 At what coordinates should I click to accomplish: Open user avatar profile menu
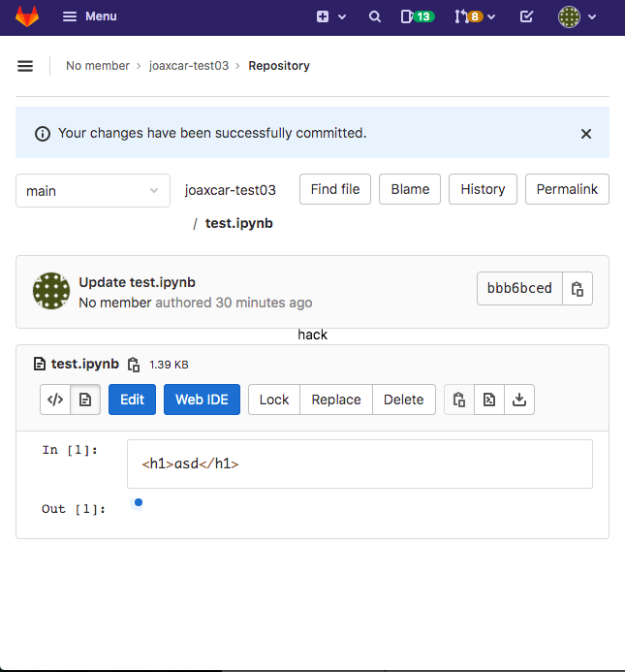pyautogui.click(x=578, y=16)
